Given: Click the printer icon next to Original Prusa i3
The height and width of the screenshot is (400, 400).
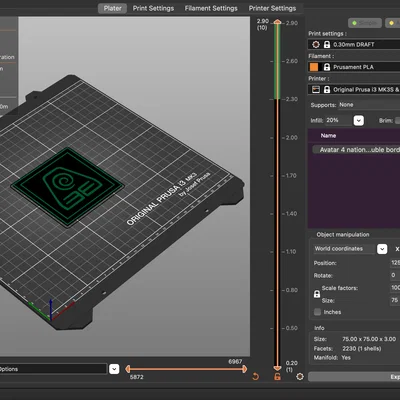Looking at the screenshot, I should [316, 89].
